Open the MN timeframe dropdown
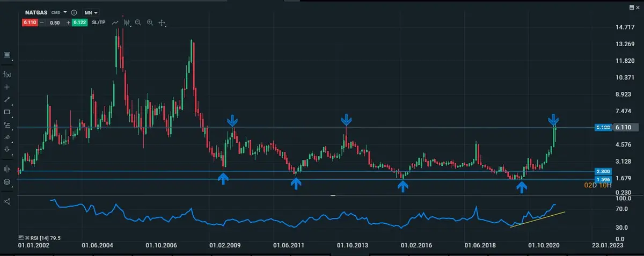 click(x=91, y=12)
